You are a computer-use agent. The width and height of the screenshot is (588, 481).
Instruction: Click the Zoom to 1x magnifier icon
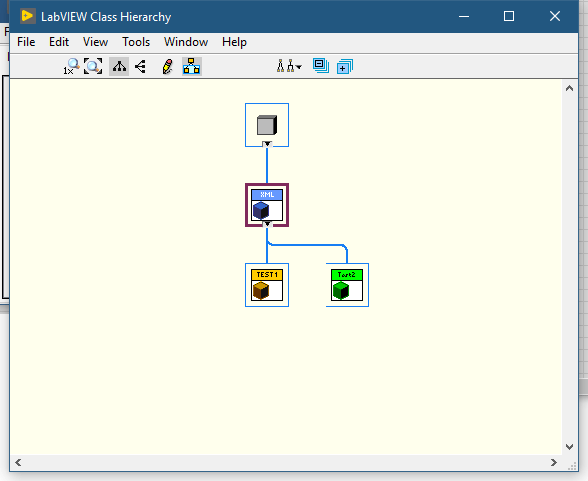(x=71, y=67)
